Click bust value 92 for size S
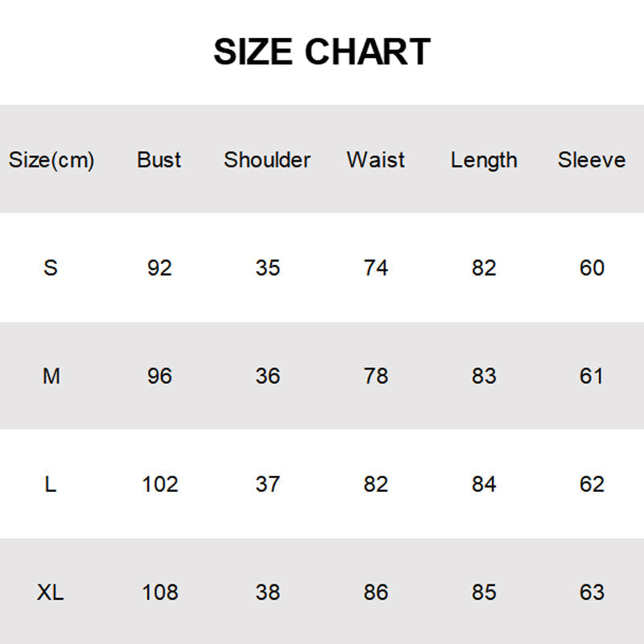The image size is (644, 644). (159, 267)
